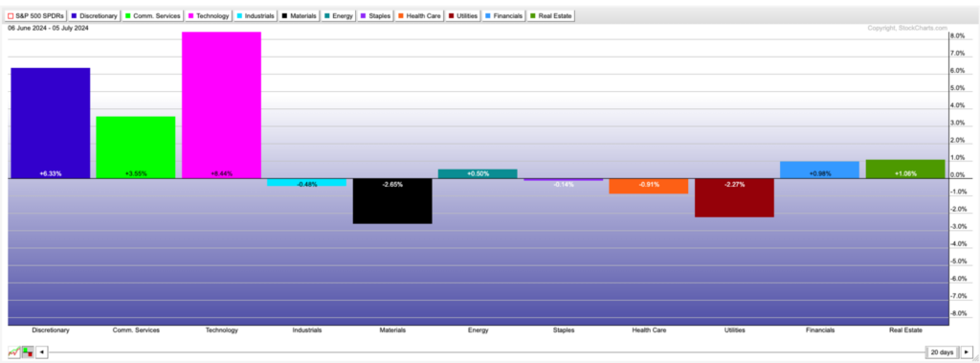The height and width of the screenshot is (363, 980).
Task: Toggle the Industrials legend button
Action: tap(256, 15)
